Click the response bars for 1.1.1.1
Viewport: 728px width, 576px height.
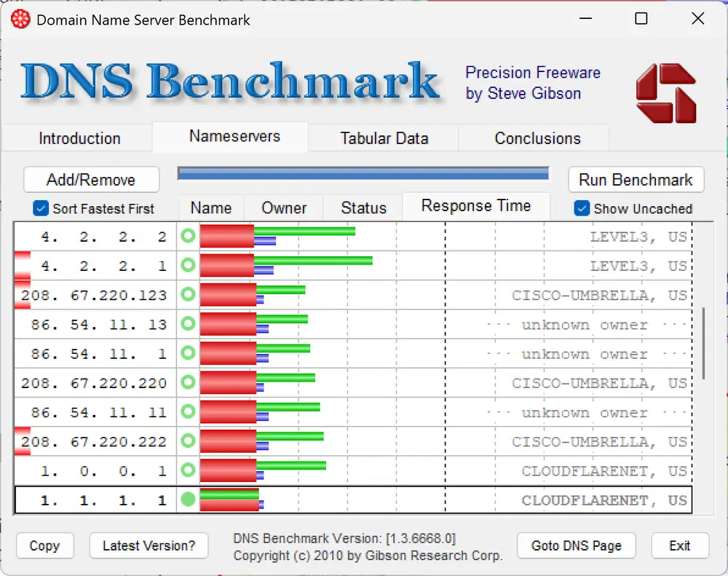[232, 500]
